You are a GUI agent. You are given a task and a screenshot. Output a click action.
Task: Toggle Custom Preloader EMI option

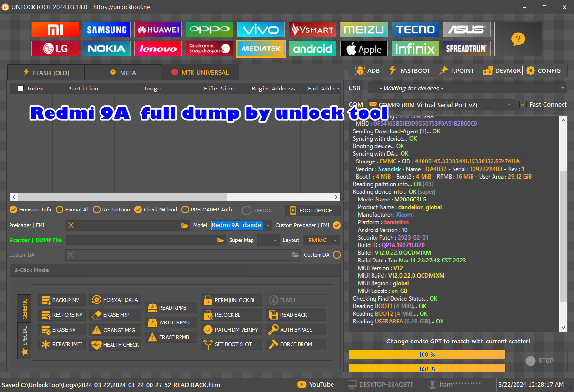(337, 225)
